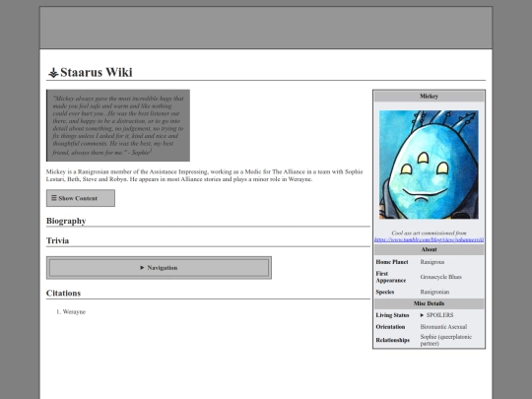
Task: Click the Mickey introduction paragraph
Action: coord(205,175)
